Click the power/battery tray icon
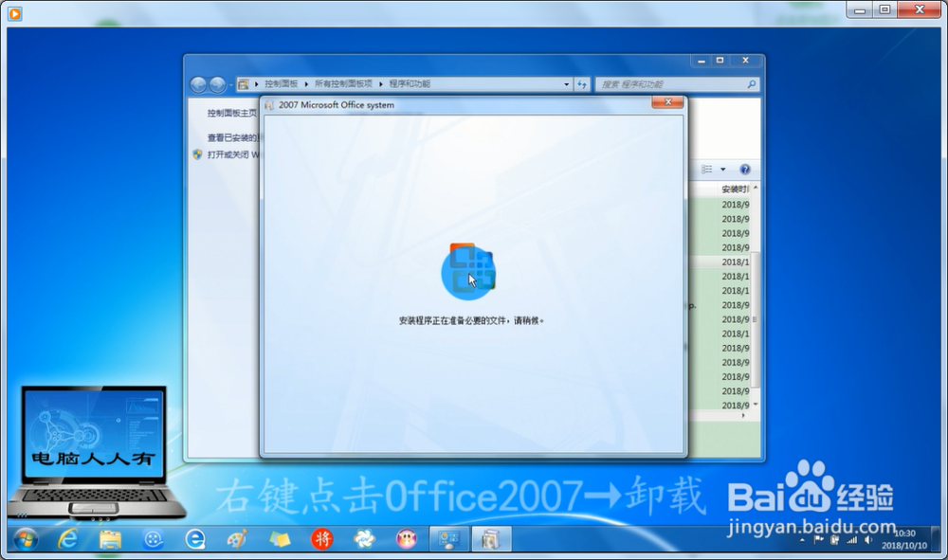This screenshot has height=560, width=948. (835, 540)
